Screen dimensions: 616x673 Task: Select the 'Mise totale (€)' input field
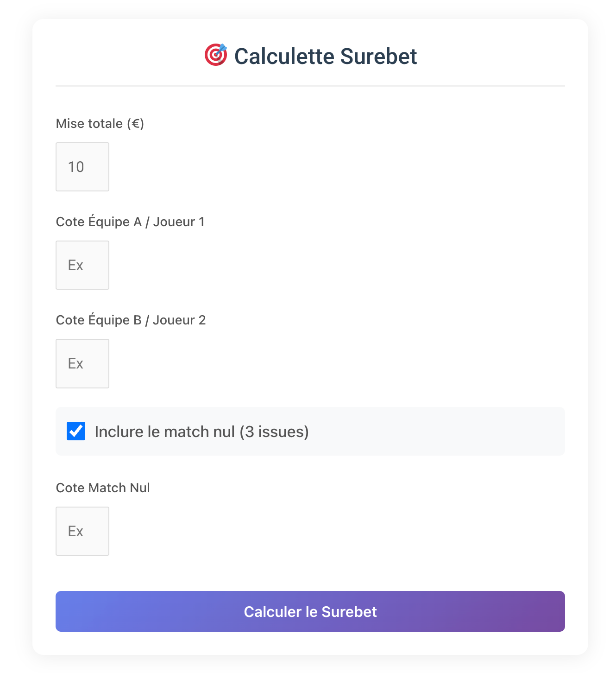click(x=82, y=167)
